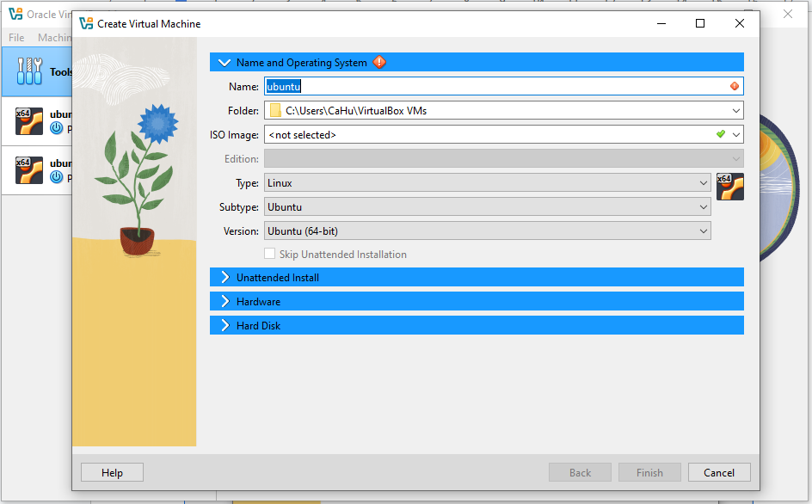Click the Cancel button

pos(719,472)
